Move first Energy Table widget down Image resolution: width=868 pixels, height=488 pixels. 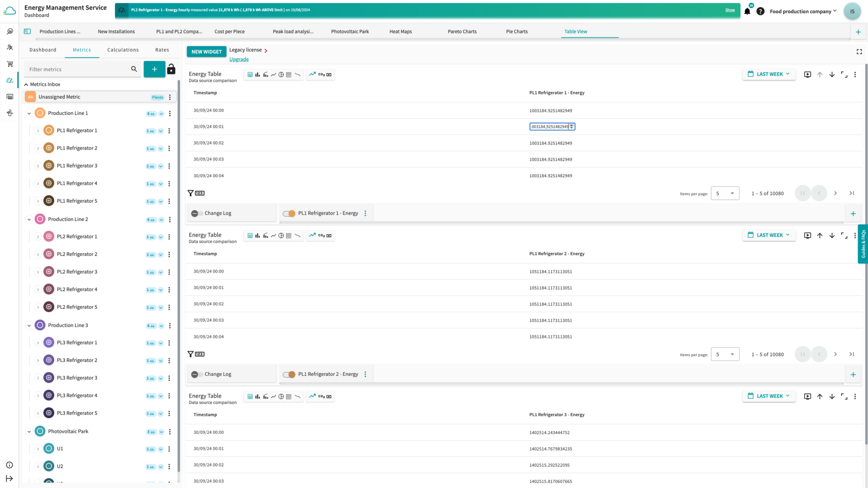(x=832, y=75)
